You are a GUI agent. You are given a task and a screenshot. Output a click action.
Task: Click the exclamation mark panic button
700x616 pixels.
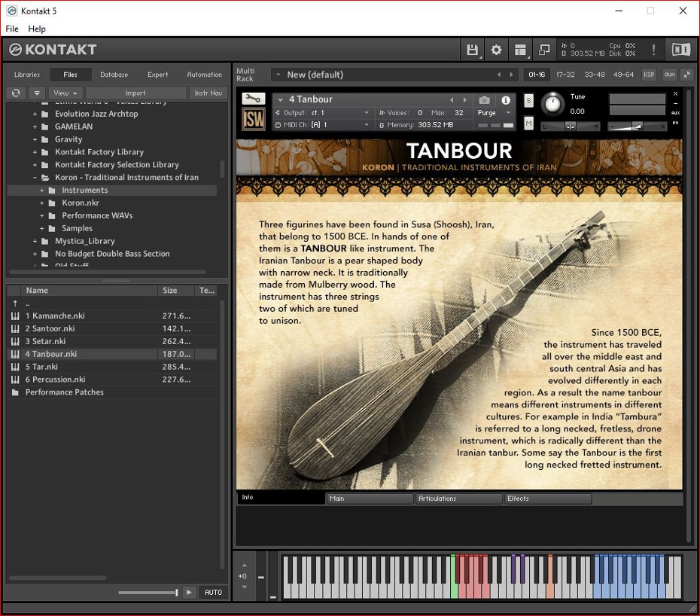coord(653,50)
